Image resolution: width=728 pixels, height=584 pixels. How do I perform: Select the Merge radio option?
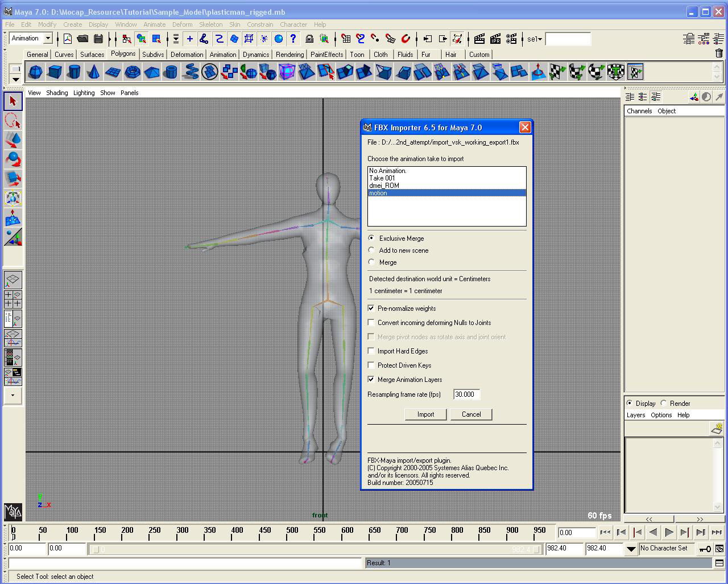pyautogui.click(x=371, y=262)
